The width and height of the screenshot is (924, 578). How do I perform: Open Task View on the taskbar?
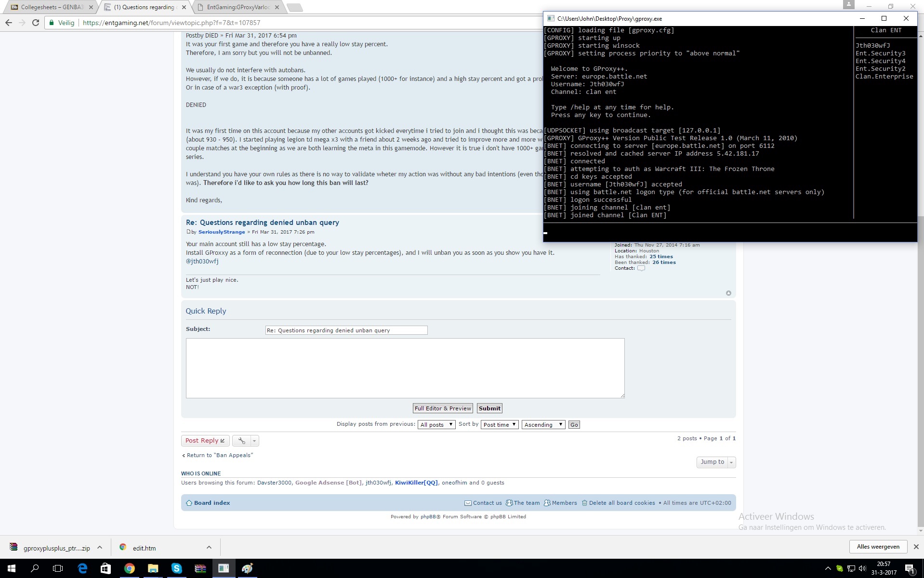coord(58,568)
